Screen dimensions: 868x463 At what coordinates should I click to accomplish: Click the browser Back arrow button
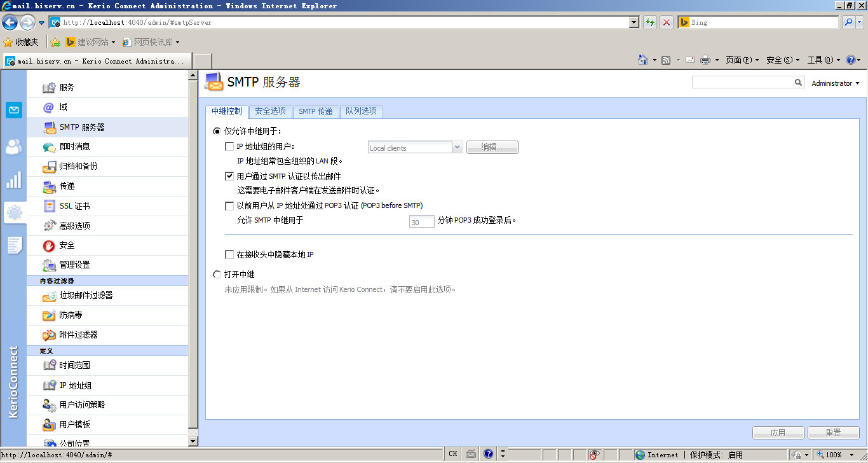[x=10, y=23]
